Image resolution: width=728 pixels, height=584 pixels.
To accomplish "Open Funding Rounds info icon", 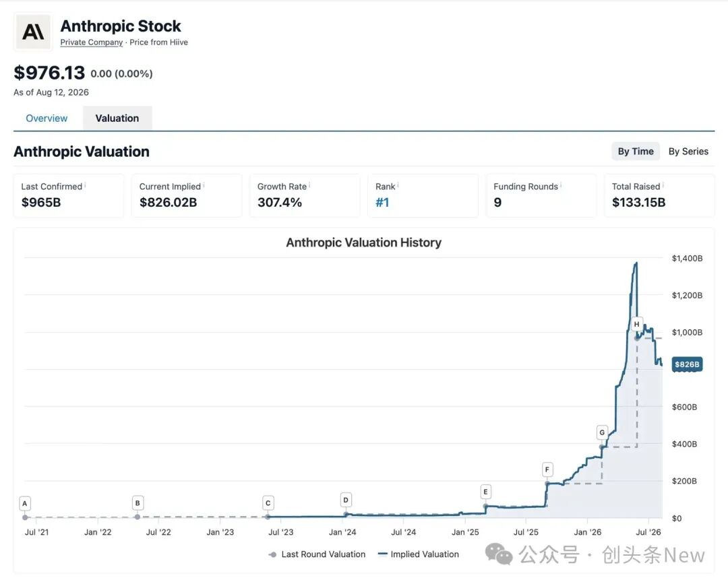I will [561, 185].
